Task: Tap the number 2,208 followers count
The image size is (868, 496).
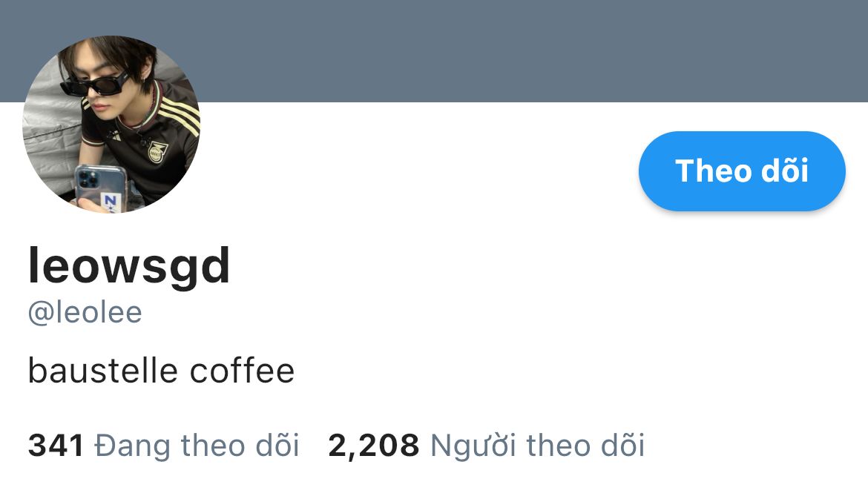Action: tap(374, 446)
